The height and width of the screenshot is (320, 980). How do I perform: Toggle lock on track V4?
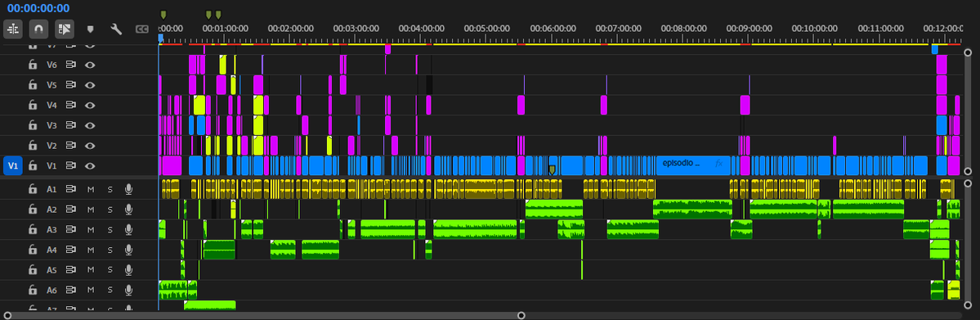pyautogui.click(x=32, y=105)
